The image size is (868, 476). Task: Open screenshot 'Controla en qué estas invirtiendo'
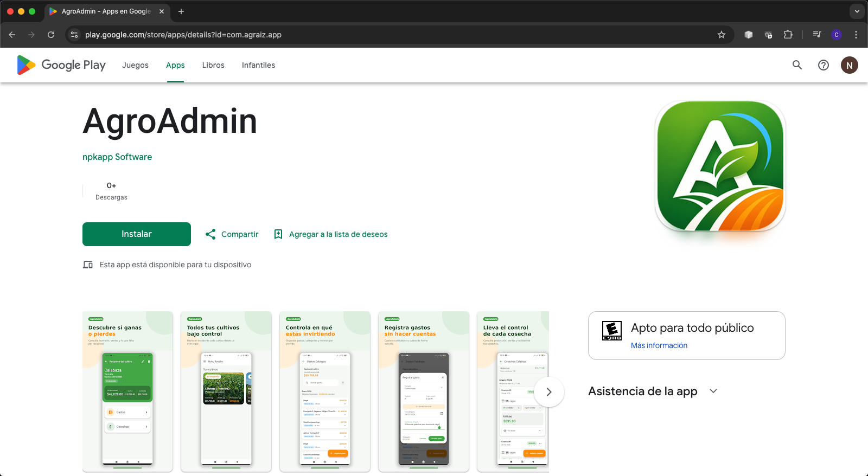click(x=325, y=391)
